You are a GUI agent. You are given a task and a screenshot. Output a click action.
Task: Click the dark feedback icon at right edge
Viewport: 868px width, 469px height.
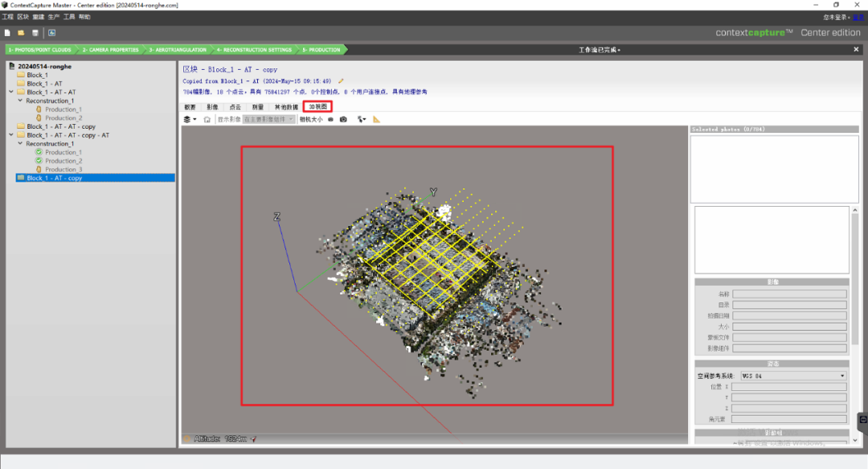pyautogui.click(x=863, y=420)
